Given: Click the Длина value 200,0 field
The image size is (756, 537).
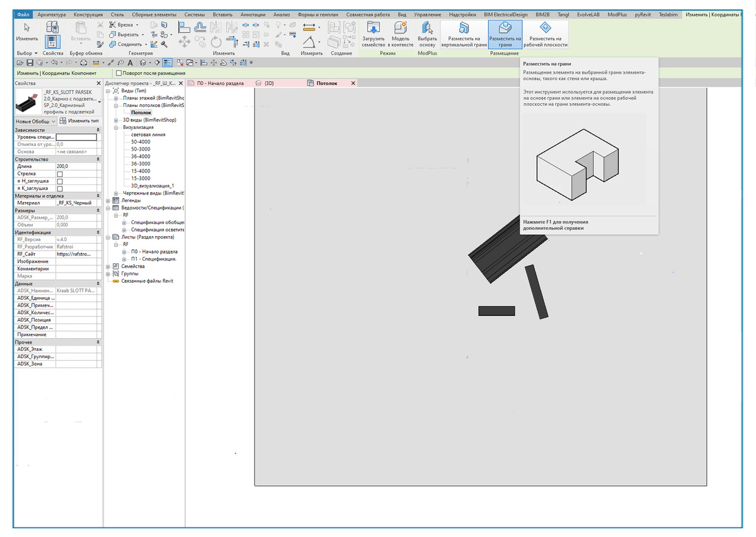Looking at the screenshot, I should 76,166.
